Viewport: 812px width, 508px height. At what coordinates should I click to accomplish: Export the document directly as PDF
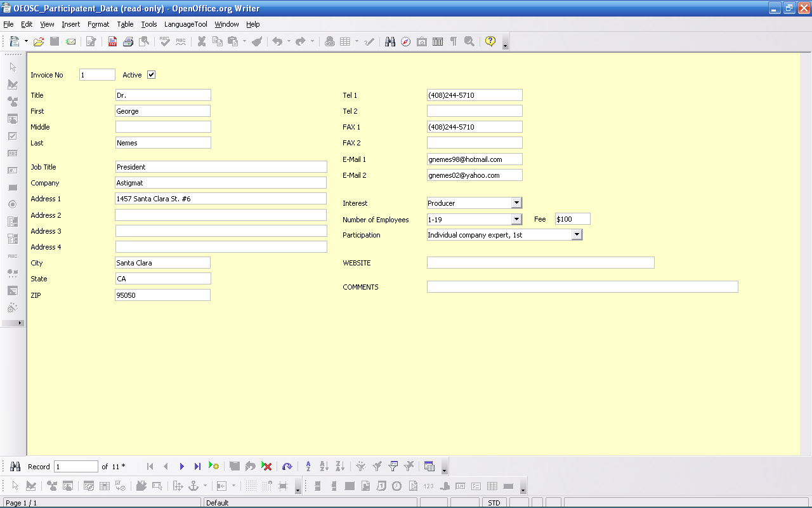(112, 41)
